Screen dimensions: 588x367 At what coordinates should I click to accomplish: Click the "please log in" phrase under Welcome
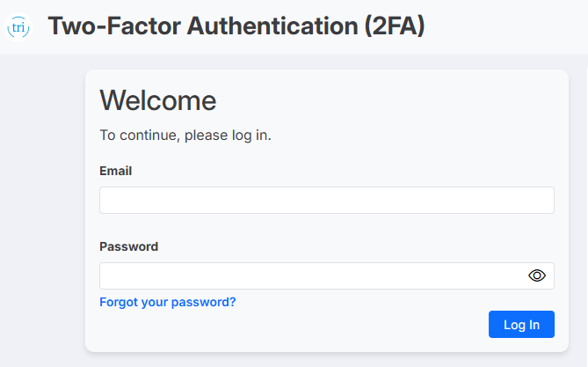(x=228, y=136)
